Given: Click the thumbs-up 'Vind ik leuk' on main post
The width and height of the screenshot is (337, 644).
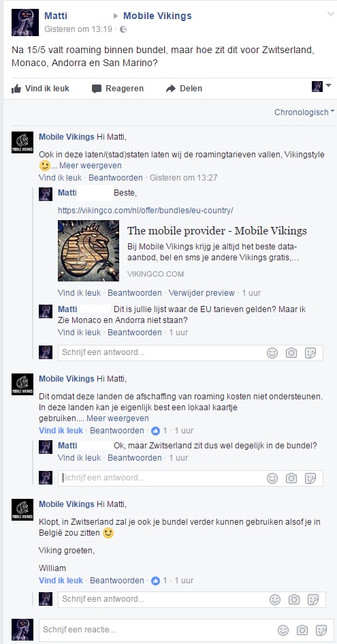Looking at the screenshot, I should point(40,89).
